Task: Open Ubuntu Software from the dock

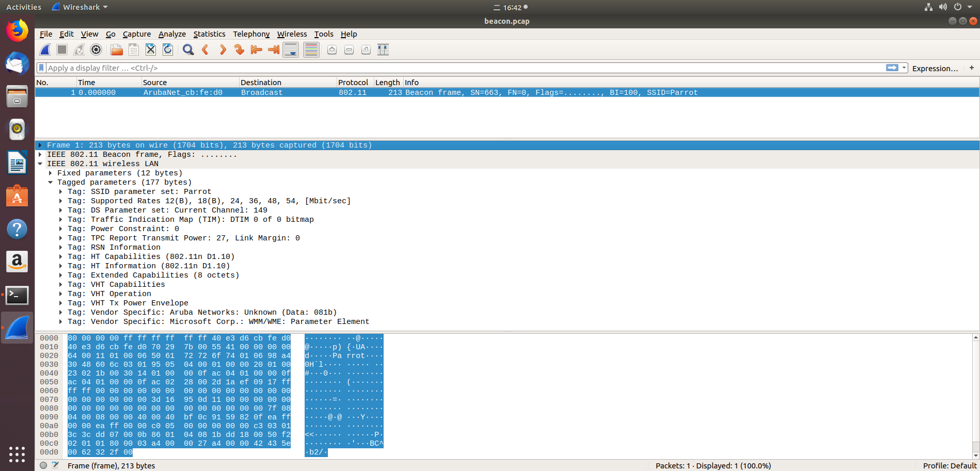Action: pos(17,196)
